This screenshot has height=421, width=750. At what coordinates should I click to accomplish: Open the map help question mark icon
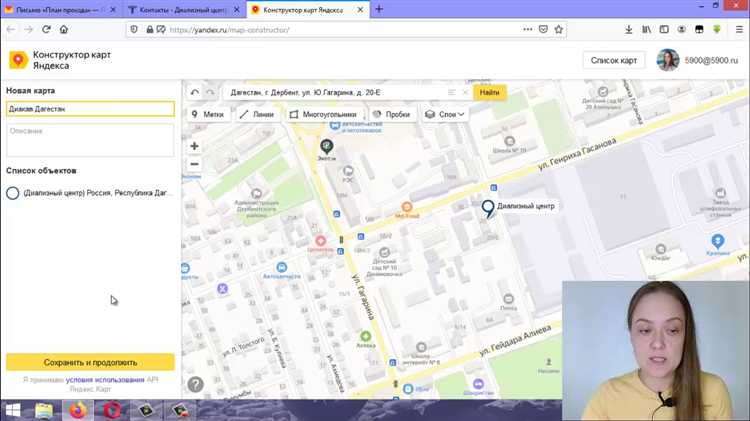pos(196,384)
